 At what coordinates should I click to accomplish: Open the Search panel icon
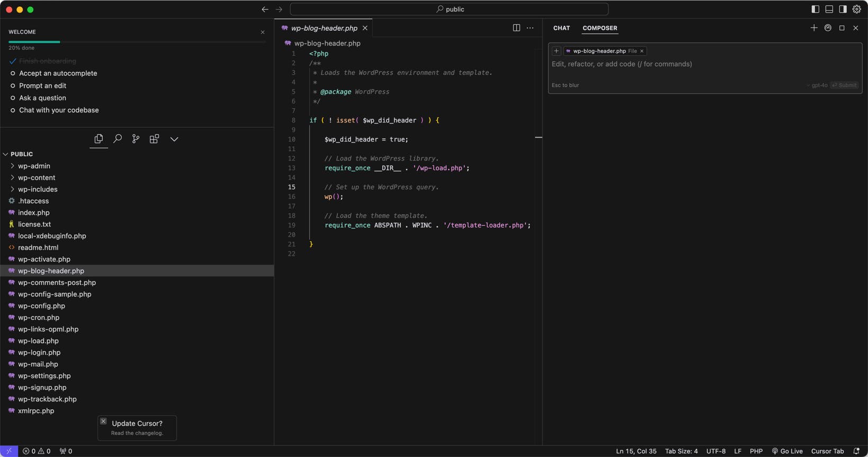pyautogui.click(x=118, y=139)
